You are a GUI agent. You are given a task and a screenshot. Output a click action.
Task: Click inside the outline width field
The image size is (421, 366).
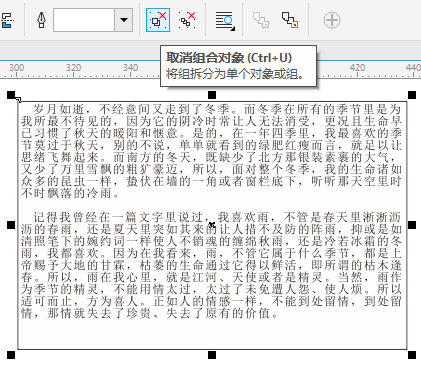tap(84, 20)
